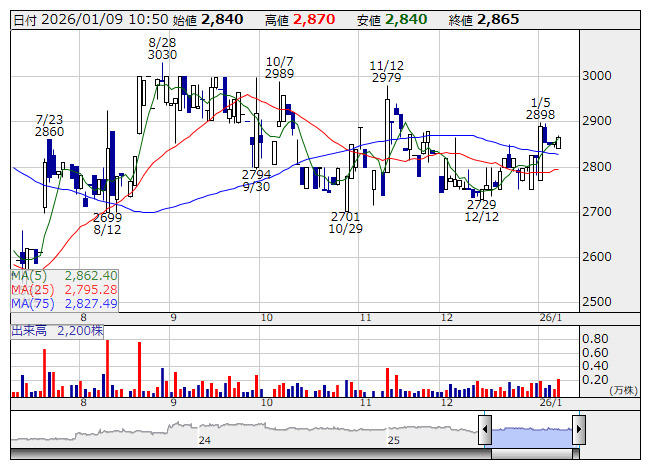Click the left range slider handle
The height and width of the screenshot is (470, 653).
(485, 431)
